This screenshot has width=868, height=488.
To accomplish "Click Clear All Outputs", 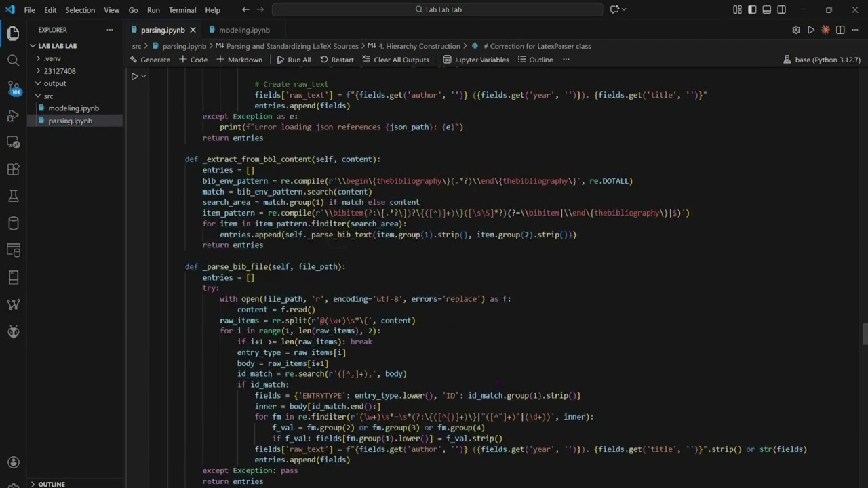I will [x=396, y=60].
